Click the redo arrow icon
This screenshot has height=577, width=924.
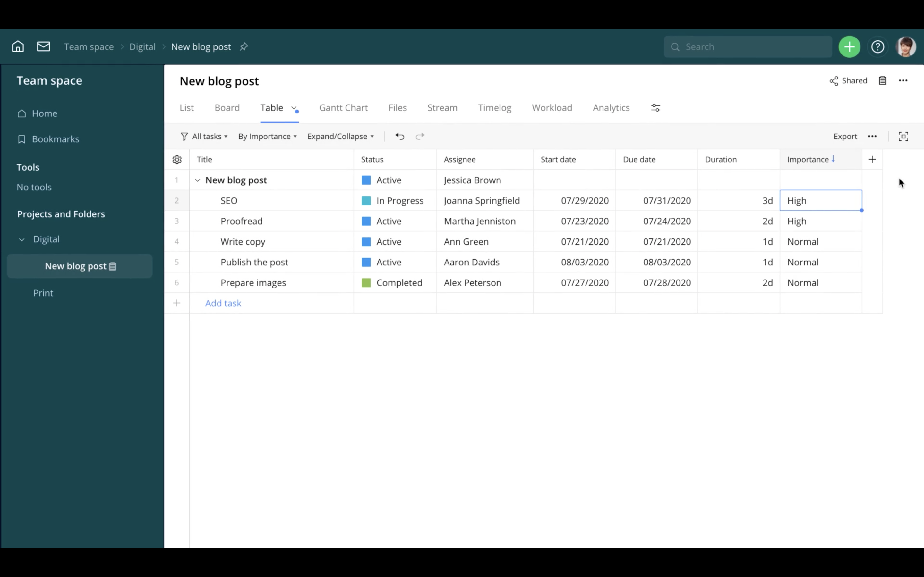pyautogui.click(x=420, y=136)
